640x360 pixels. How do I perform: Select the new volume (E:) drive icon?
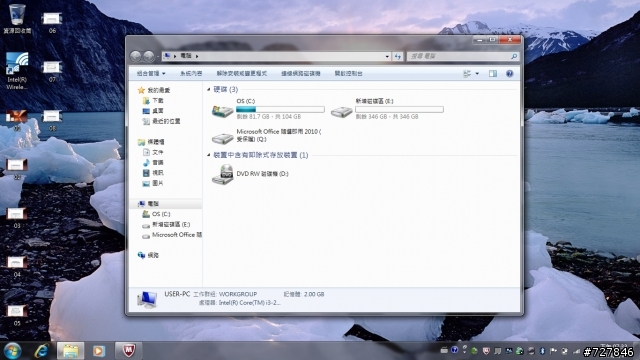click(x=341, y=111)
